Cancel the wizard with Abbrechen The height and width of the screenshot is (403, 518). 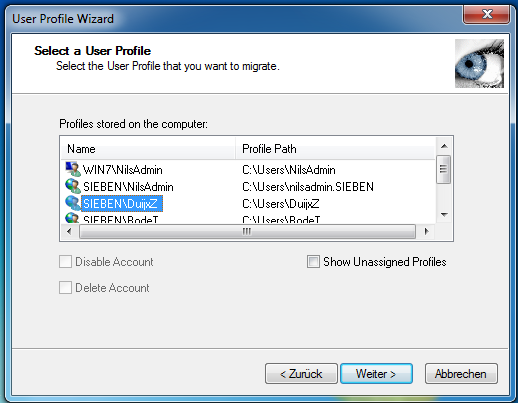[x=461, y=374]
